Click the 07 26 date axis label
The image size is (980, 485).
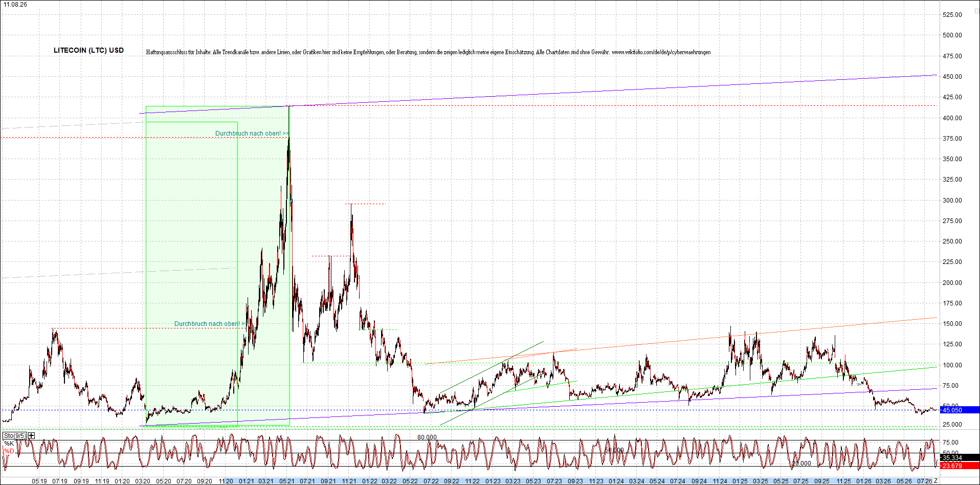tap(924, 481)
